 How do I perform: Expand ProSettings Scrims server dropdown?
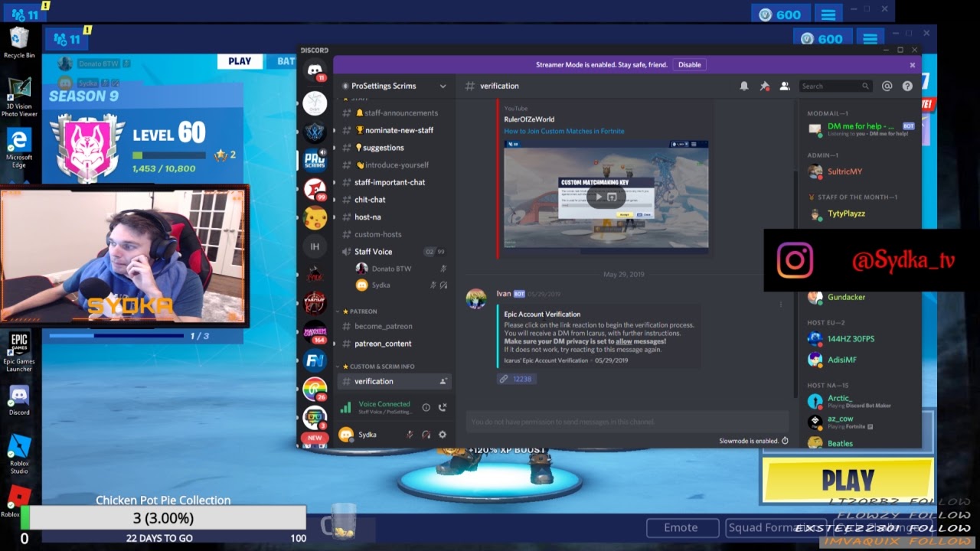443,86
